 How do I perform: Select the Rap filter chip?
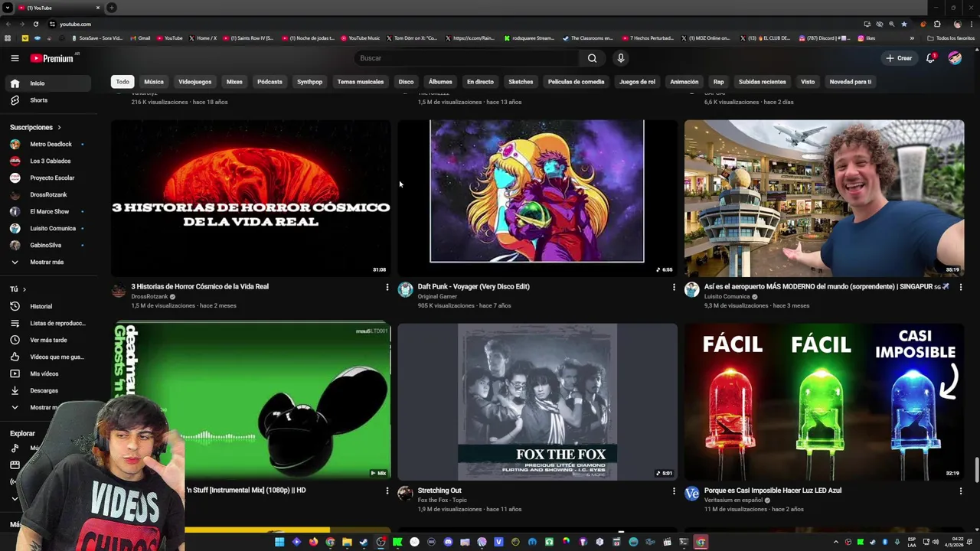718,82
